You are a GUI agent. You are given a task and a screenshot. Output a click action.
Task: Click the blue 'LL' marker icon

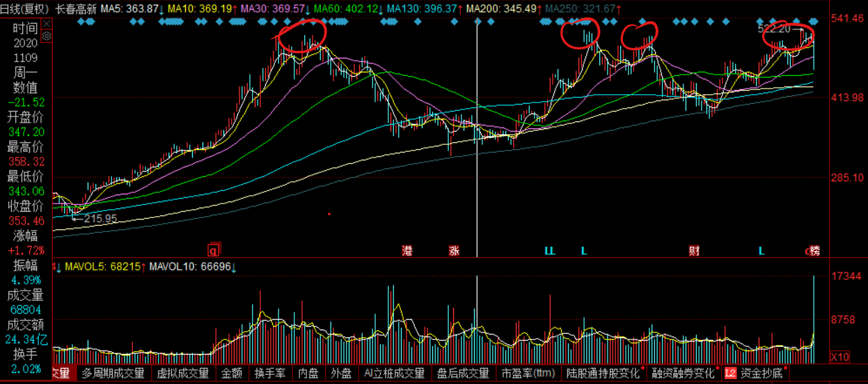pos(550,251)
